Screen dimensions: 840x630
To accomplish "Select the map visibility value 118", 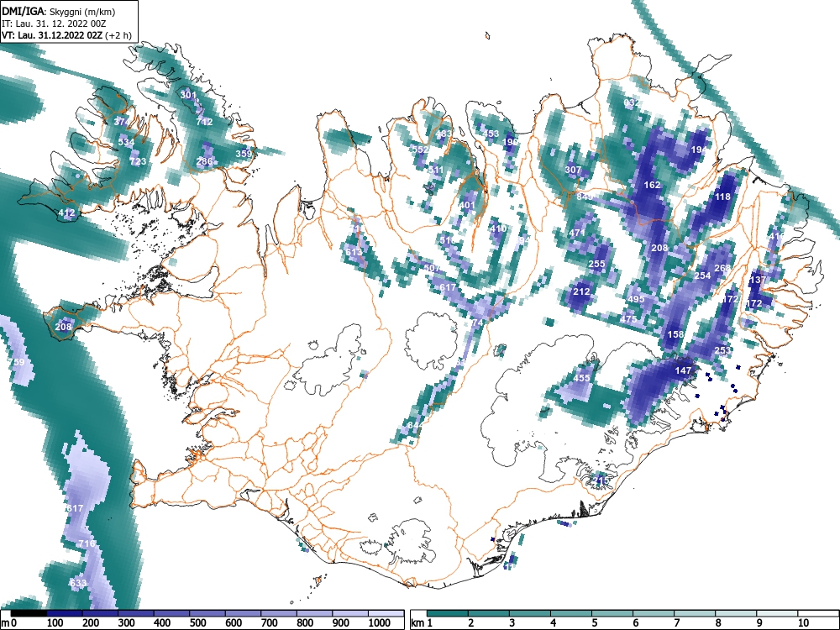I will pos(722,197).
